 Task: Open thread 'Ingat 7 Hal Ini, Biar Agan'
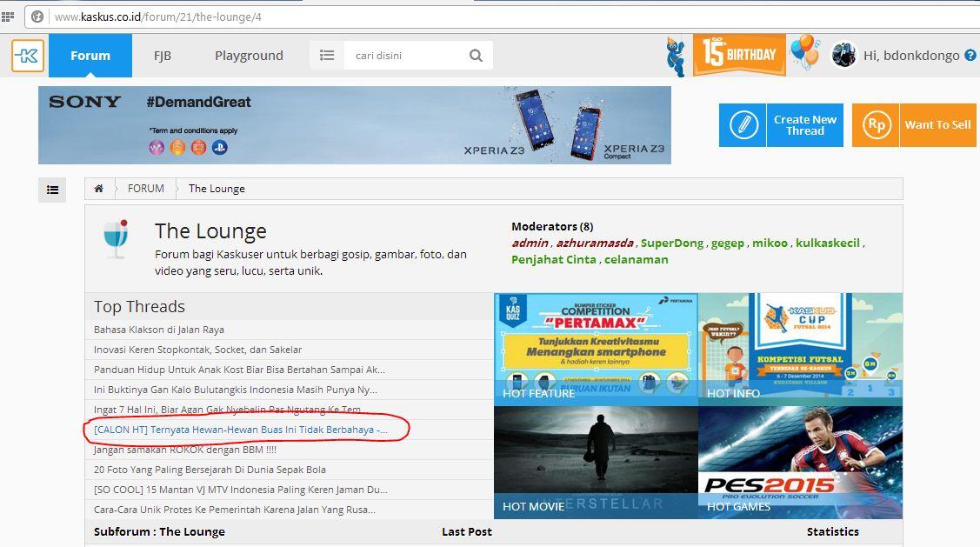pyautogui.click(x=228, y=410)
